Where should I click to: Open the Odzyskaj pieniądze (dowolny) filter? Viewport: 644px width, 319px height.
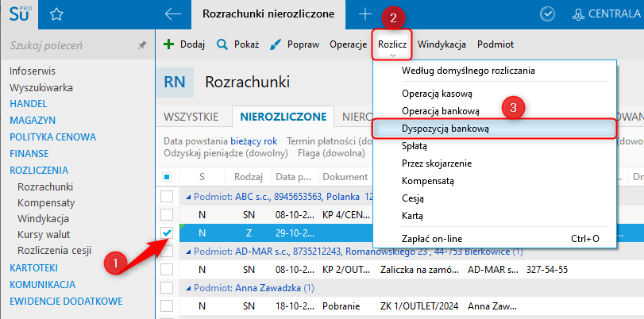[225, 154]
